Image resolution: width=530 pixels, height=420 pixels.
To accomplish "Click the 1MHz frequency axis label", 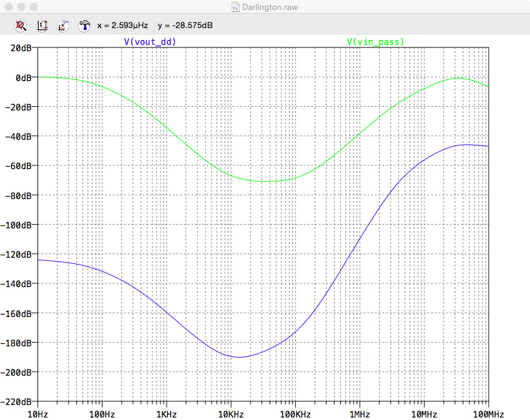I will (x=360, y=414).
